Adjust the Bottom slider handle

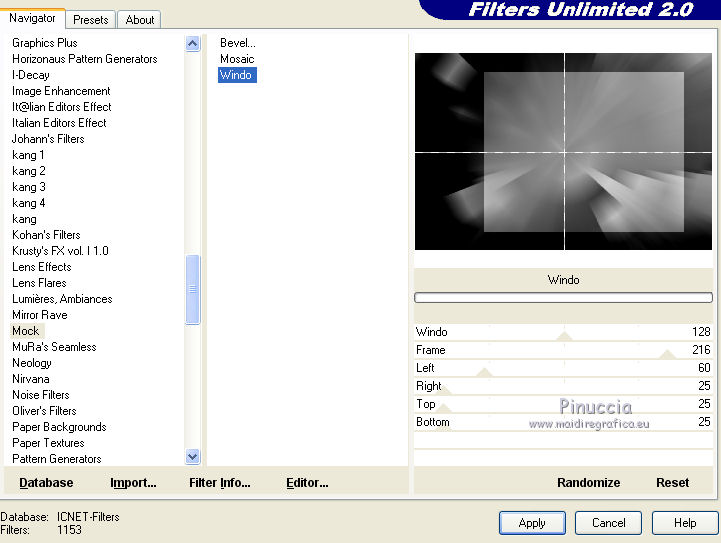pyautogui.click(x=443, y=426)
